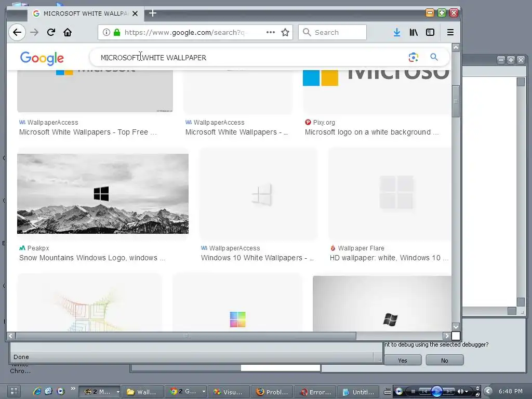Open the browser home page icon

(x=68, y=32)
